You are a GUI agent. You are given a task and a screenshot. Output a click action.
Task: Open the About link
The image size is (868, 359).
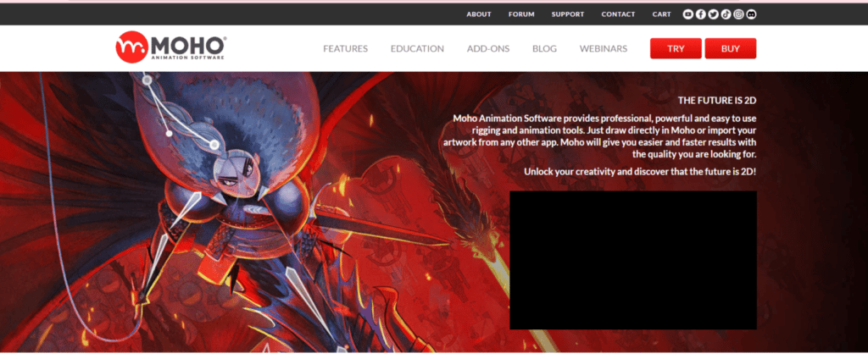pos(479,14)
